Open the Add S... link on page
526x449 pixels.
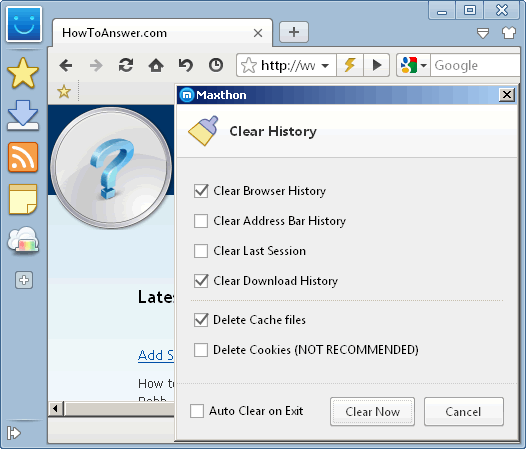pyautogui.click(x=156, y=355)
